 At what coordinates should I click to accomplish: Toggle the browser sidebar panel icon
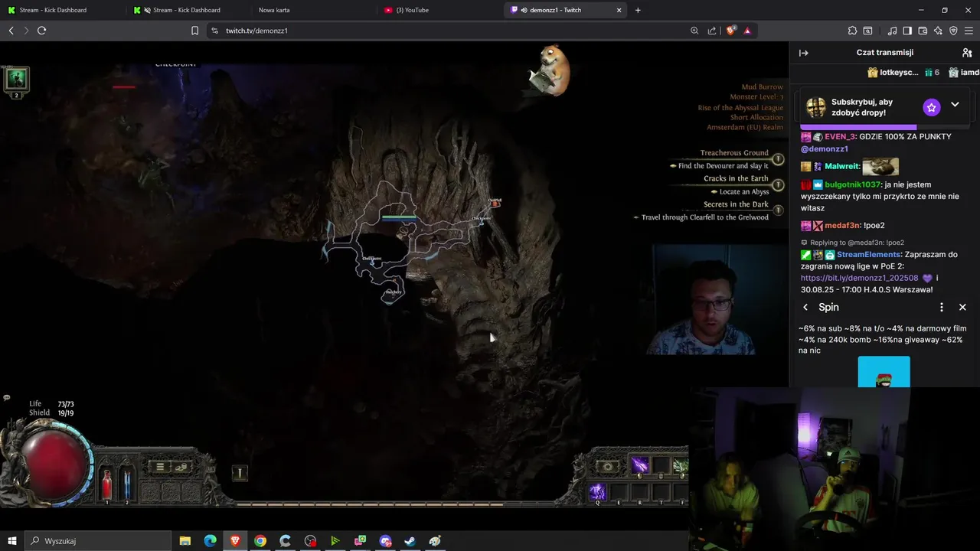(907, 31)
